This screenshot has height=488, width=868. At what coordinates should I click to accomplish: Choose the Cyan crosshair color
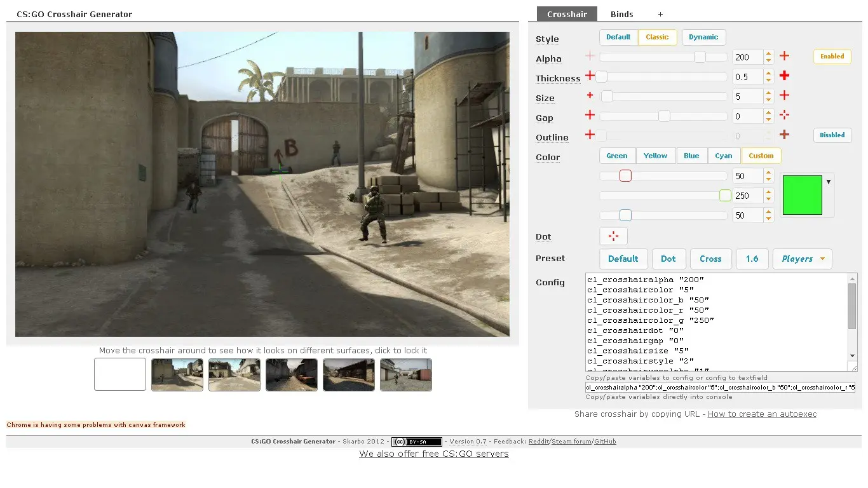click(724, 156)
